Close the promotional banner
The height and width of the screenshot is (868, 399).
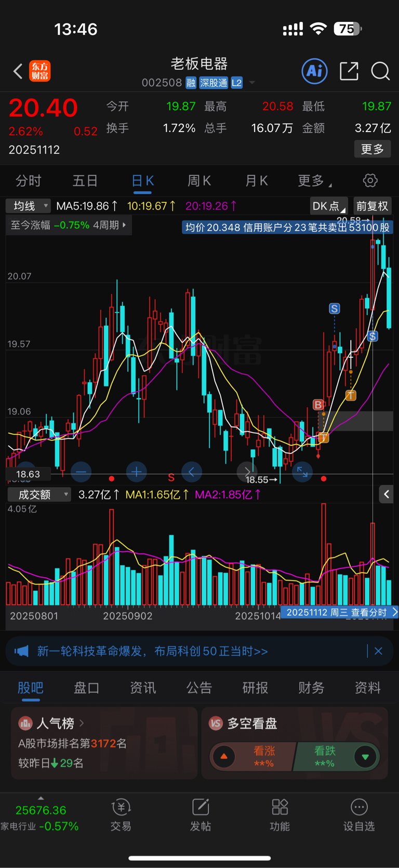click(x=378, y=651)
